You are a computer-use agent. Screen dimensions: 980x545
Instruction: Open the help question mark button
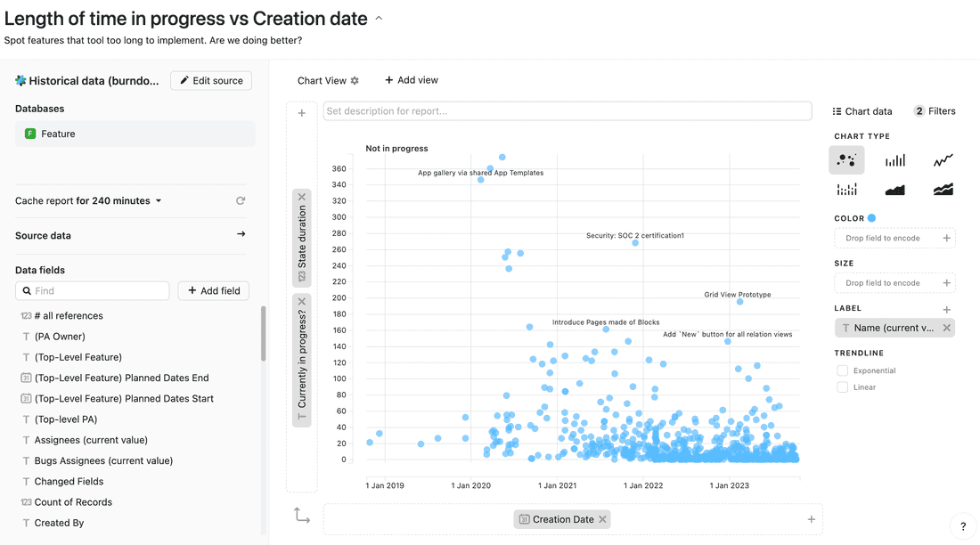(962, 526)
